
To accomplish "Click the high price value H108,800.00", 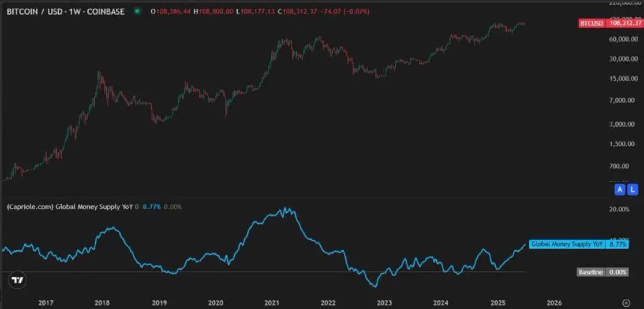I will [x=214, y=12].
